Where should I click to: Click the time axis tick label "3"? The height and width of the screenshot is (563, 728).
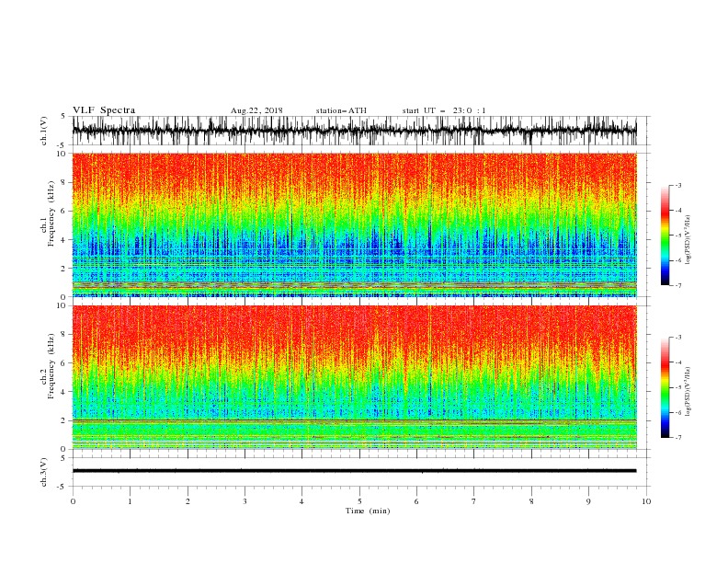click(x=245, y=501)
